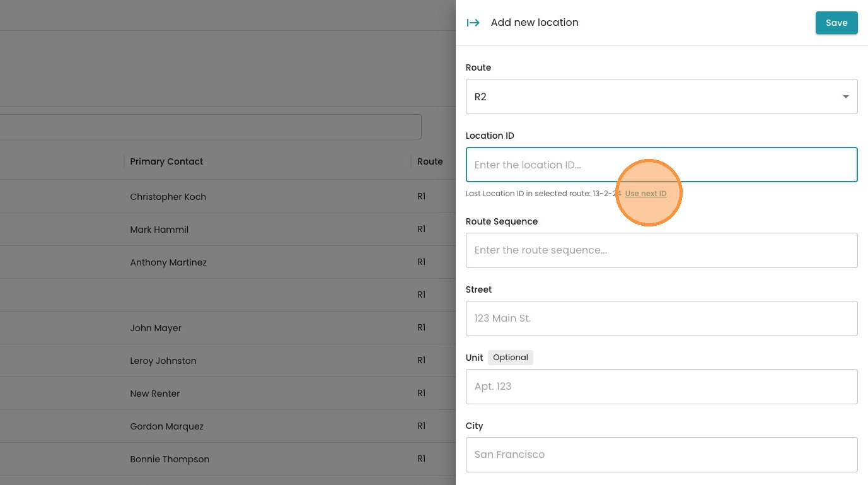868x485 pixels.
Task: Click the collapse panel arrow icon
Action: [473, 23]
